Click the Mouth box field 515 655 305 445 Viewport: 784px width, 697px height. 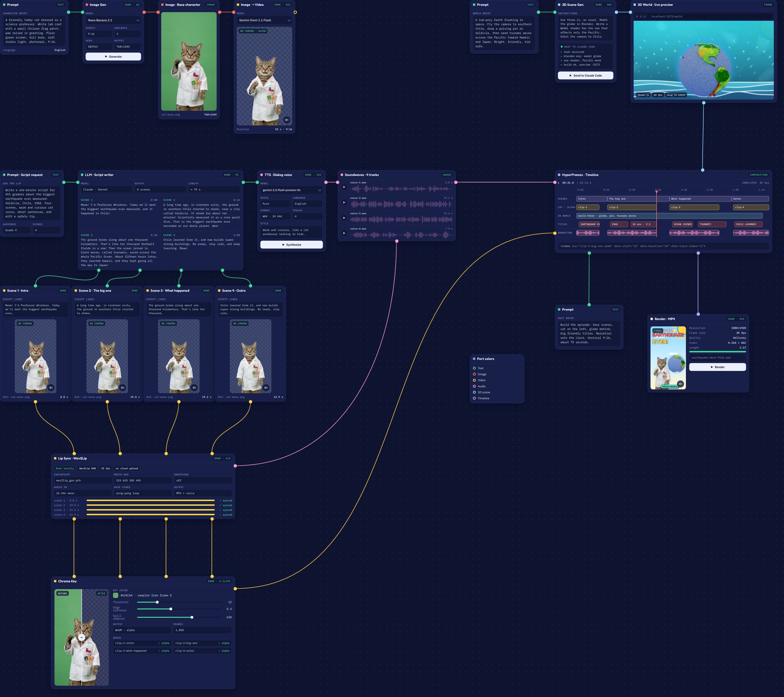(x=143, y=480)
